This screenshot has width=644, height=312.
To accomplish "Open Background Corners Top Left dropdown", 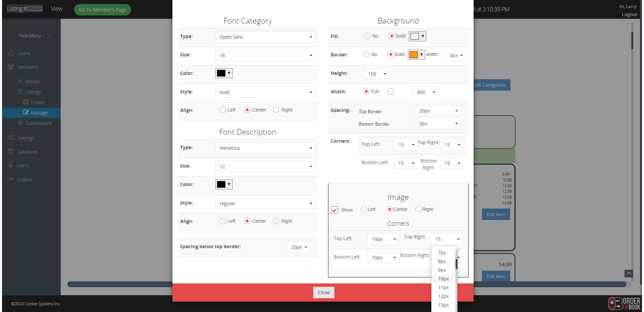I will [406, 145].
